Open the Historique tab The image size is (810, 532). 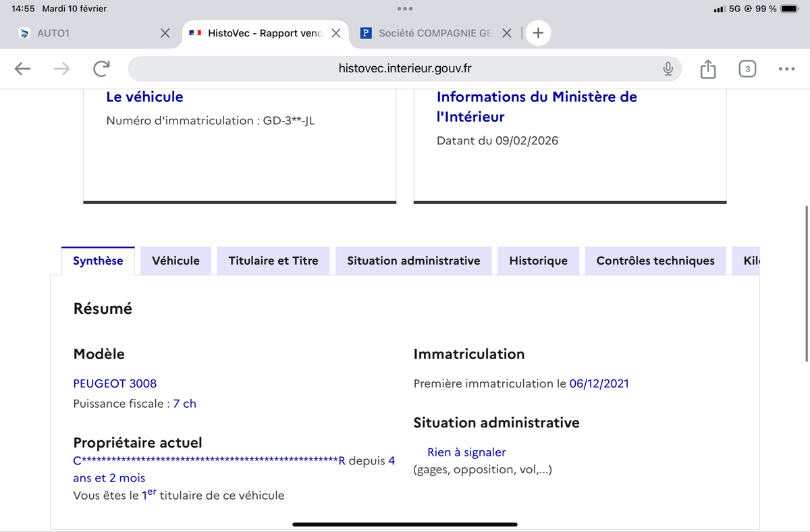[539, 261]
